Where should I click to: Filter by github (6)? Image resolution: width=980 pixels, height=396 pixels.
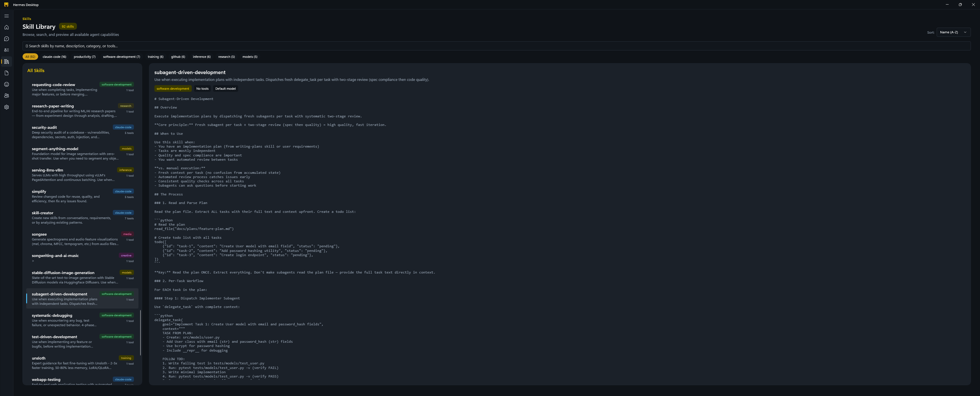click(178, 57)
